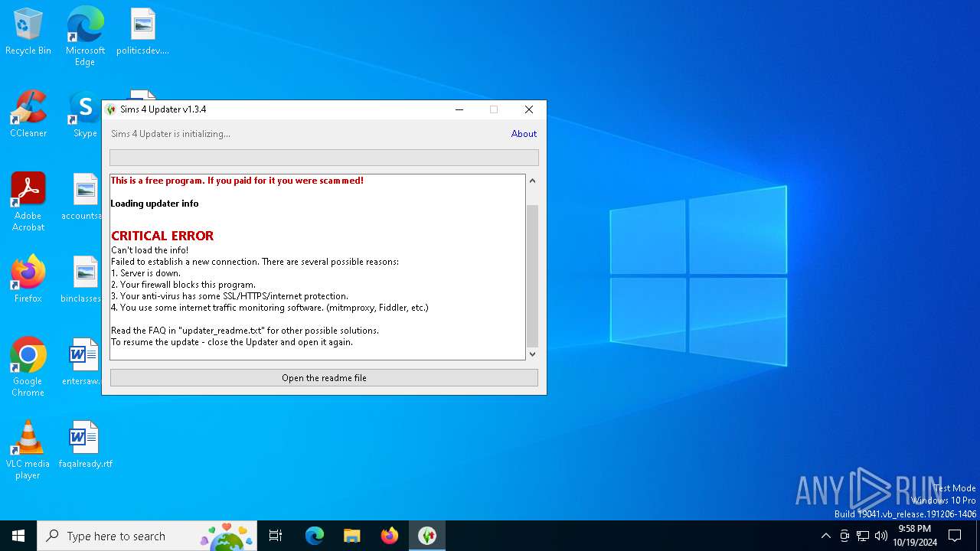Select the Microsoft Edge desktop shortcut
Image resolution: width=980 pixels, height=551 pixels.
pyautogui.click(x=85, y=36)
